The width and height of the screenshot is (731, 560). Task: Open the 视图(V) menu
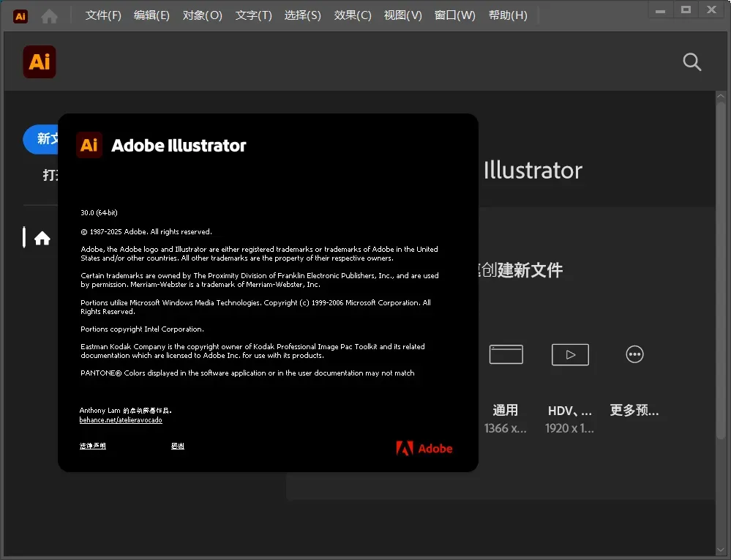pos(402,15)
